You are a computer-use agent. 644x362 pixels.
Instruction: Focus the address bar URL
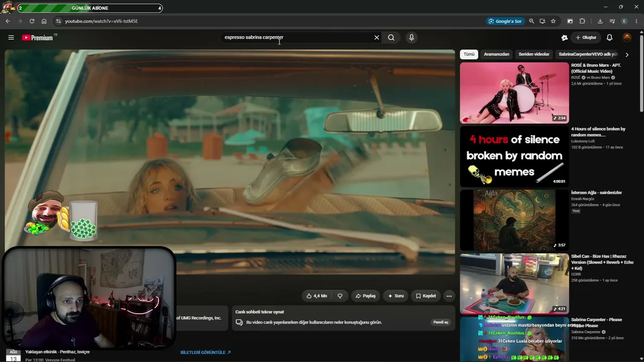pos(101,21)
